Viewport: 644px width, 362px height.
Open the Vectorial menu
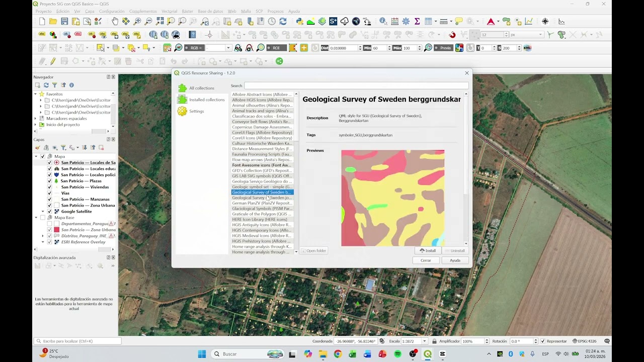[169, 11]
